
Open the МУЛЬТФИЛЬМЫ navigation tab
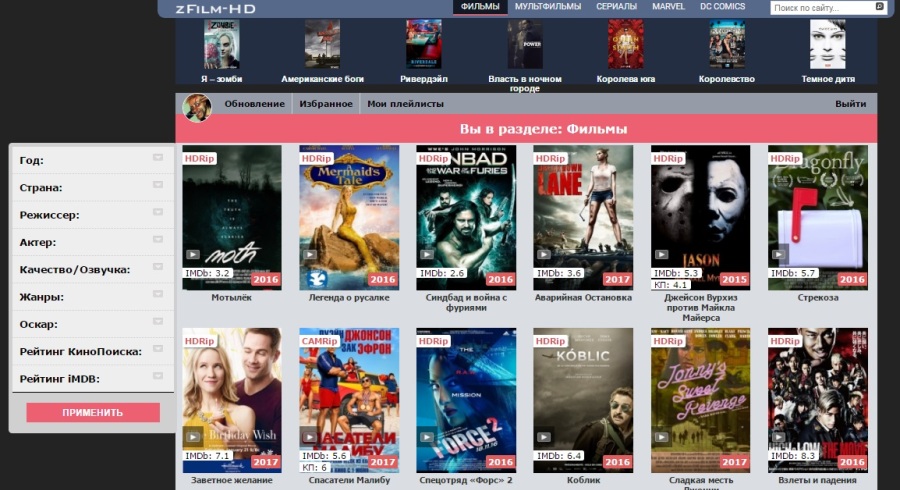coord(548,7)
